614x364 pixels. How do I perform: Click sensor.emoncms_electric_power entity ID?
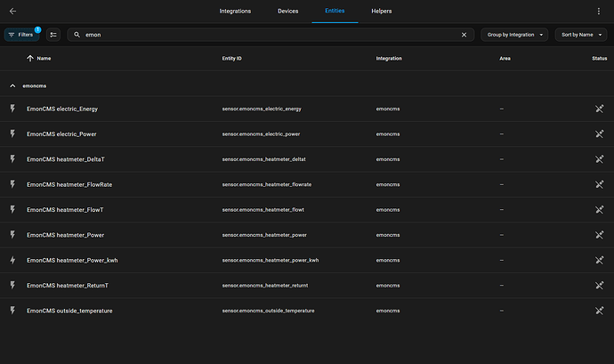(x=261, y=134)
